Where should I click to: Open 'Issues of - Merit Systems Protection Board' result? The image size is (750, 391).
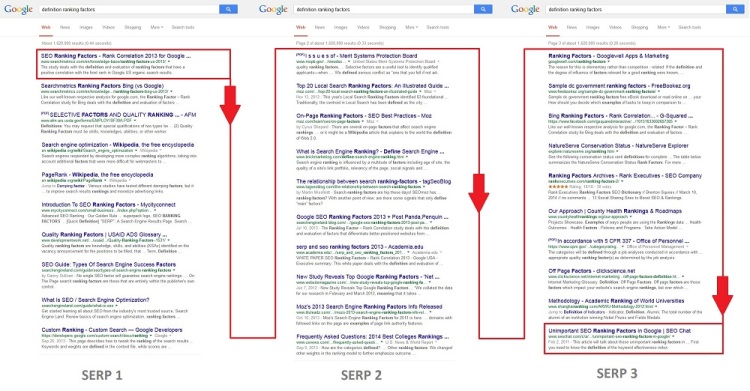tap(356, 56)
